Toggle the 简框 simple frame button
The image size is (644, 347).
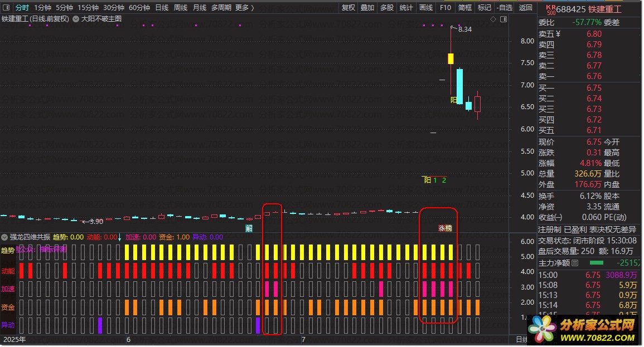464,7
